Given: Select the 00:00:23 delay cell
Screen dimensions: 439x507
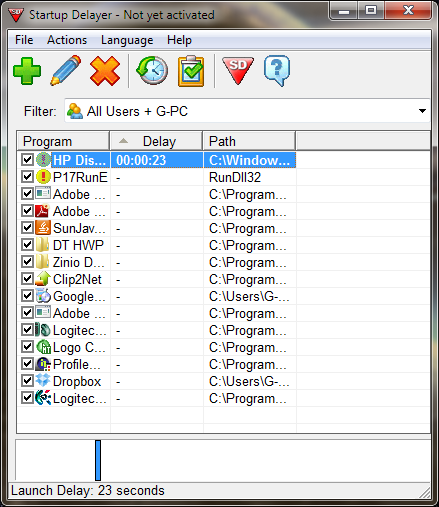Looking at the screenshot, I should tap(156, 160).
